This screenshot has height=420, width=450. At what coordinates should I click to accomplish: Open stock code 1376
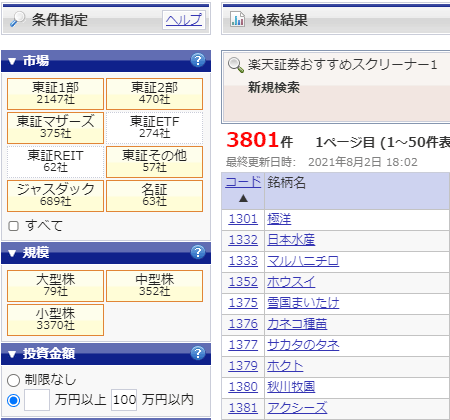click(243, 324)
